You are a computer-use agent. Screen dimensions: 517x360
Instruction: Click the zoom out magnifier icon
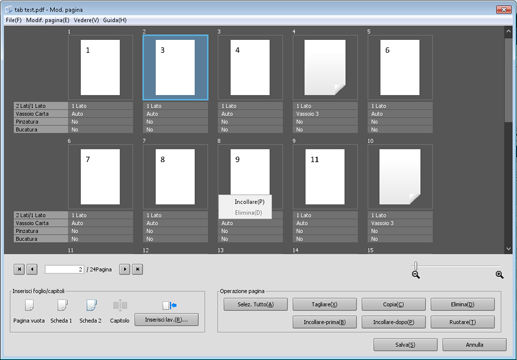click(416, 275)
